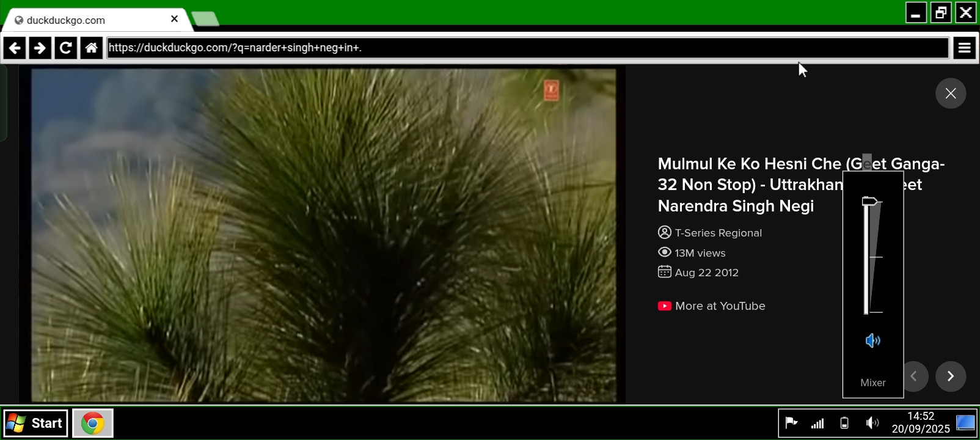This screenshot has width=980, height=440.
Task: Show the next video with right chevron
Action: click(950, 376)
